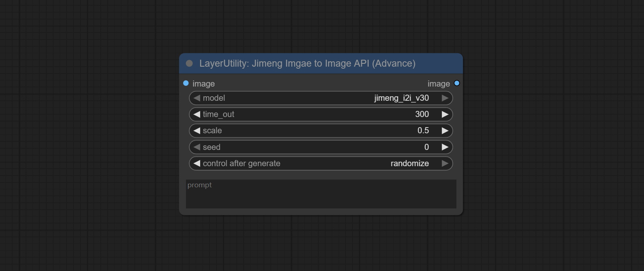Increase seed with right arrow

click(445, 147)
